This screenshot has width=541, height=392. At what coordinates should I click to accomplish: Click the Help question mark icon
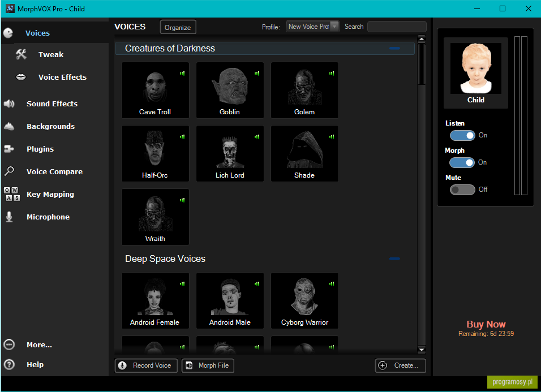(9, 364)
